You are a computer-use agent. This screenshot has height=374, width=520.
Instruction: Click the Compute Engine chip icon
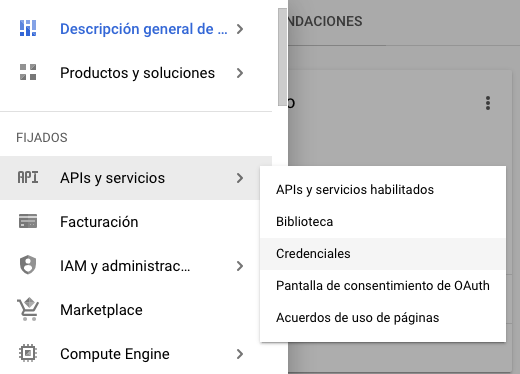tap(28, 353)
